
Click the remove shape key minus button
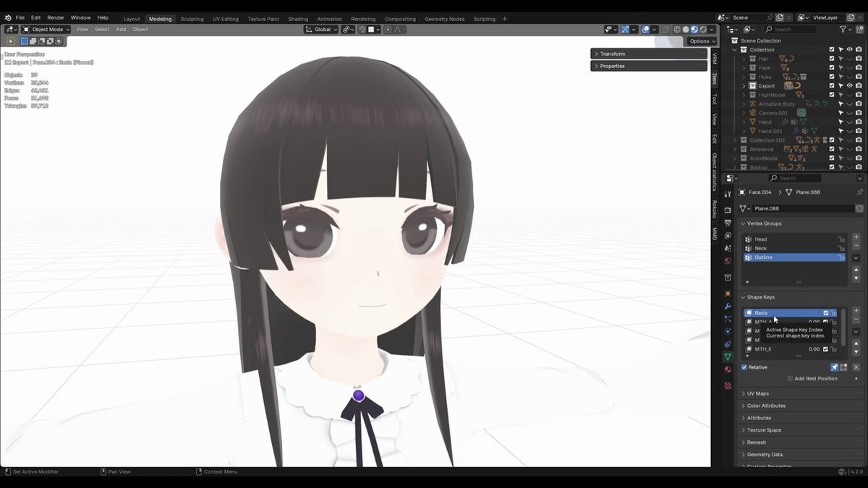[x=856, y=320]
